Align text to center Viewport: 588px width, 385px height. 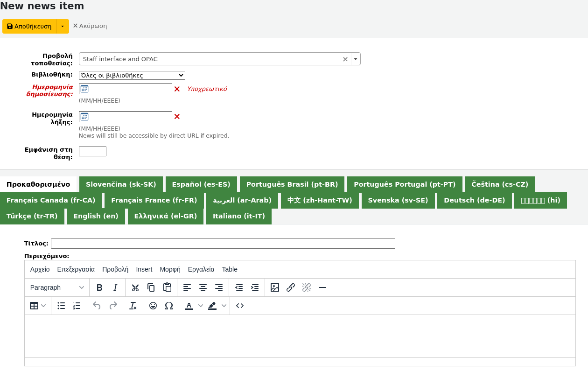(203, 287)
